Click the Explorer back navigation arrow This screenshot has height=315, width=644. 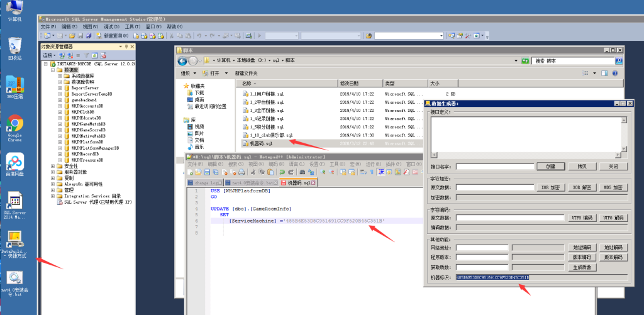182,61
